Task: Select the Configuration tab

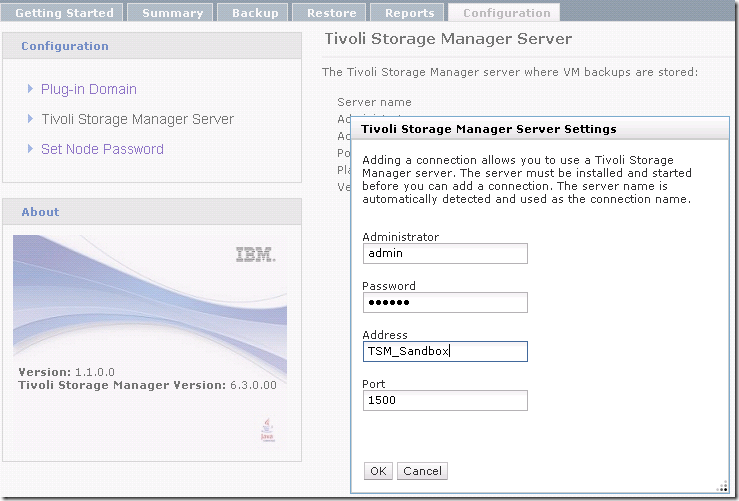Action: [x=506, y=13]
